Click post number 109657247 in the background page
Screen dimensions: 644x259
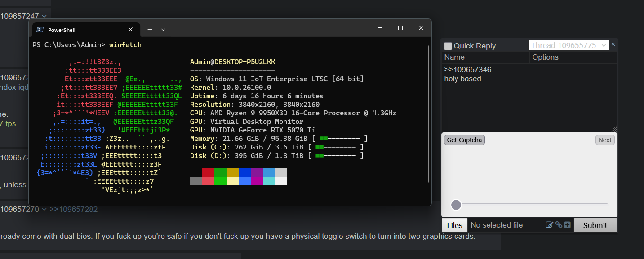[20, 16]
